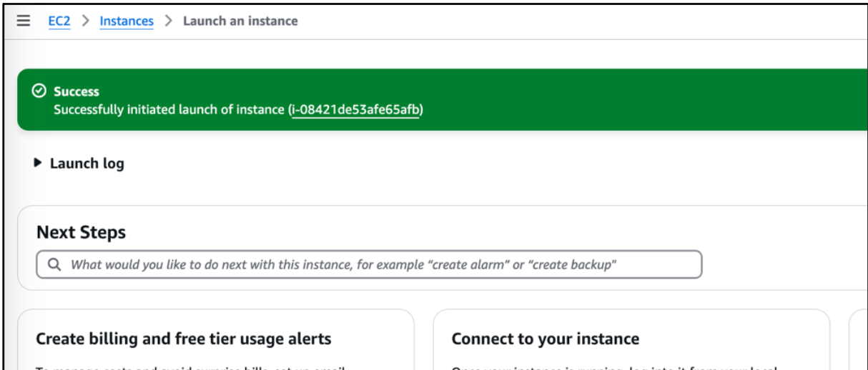Click the billing alerts card description text
The width and height of the screenshot is (868, 370).
pos(191,366)
